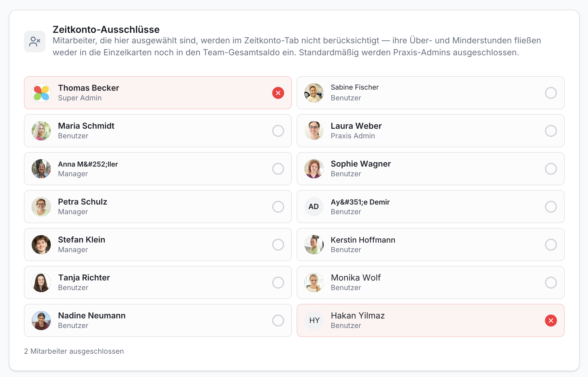Click the user-exclusion icon beside Zeitkonto-Ausschlüsse heading
This screenshot has height=377, width=588.
35,42
